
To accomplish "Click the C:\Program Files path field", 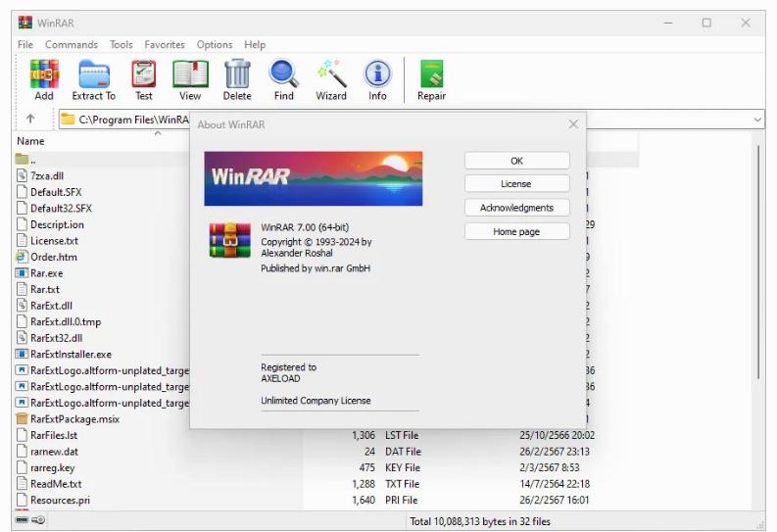I will [x=134, y=120].
